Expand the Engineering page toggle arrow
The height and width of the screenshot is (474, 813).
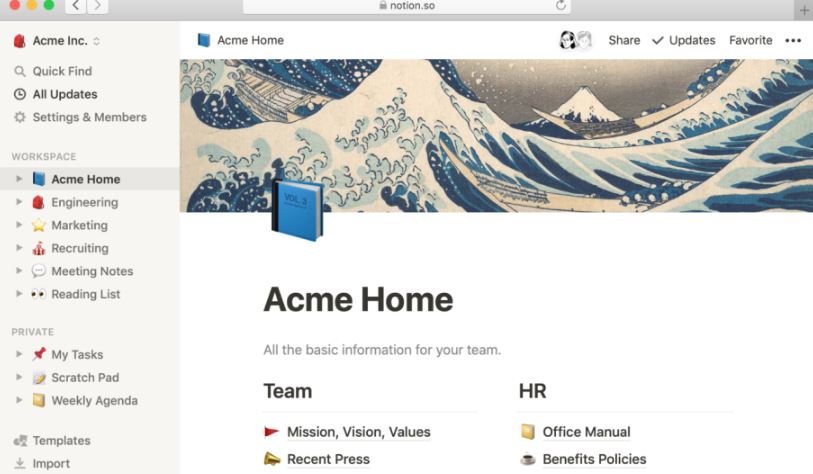[x=19, y=202]
